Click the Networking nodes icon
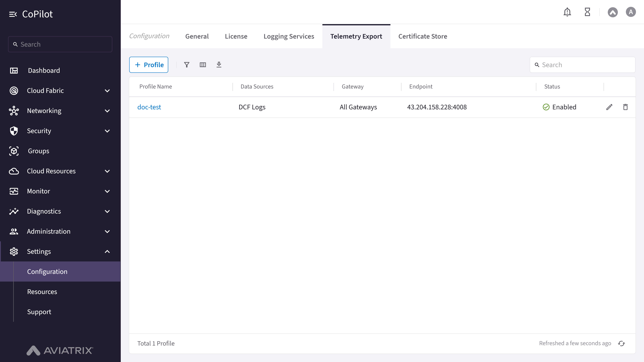The height and width of the screenshot is (362, 644). coord(14,111)
